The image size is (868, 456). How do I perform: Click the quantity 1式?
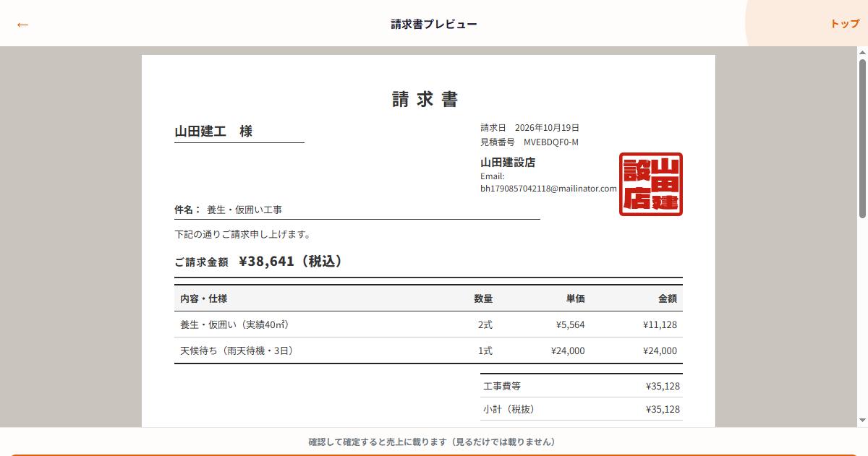[485, 350]
